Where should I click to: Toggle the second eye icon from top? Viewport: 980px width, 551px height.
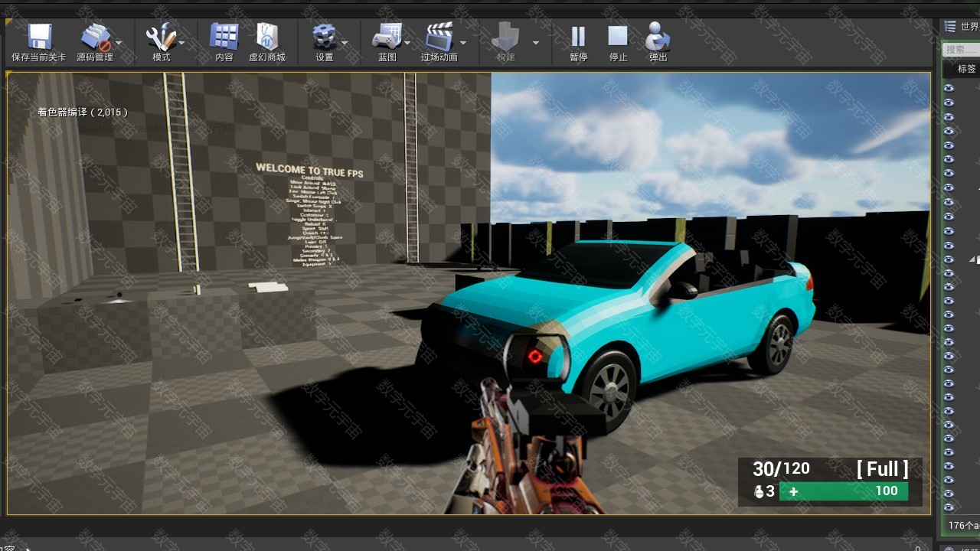coord(949,103)
